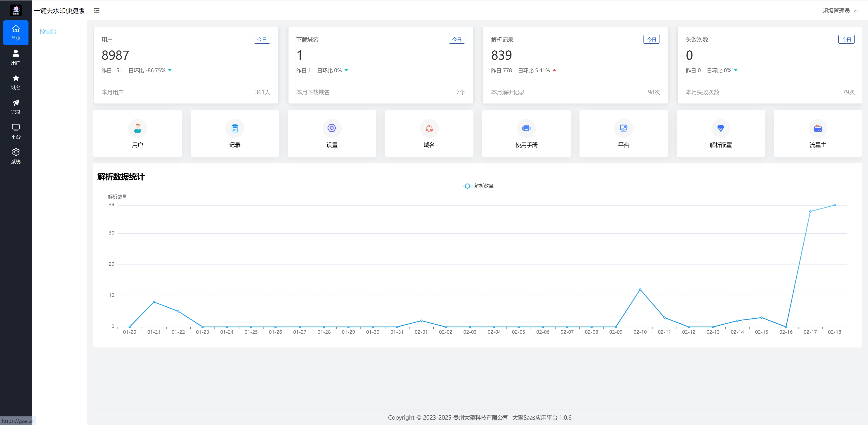Click the 7个 monthly domain count
Image resolution: width=868 pixels, height=425 pixels.
click(x=461, y=92)
